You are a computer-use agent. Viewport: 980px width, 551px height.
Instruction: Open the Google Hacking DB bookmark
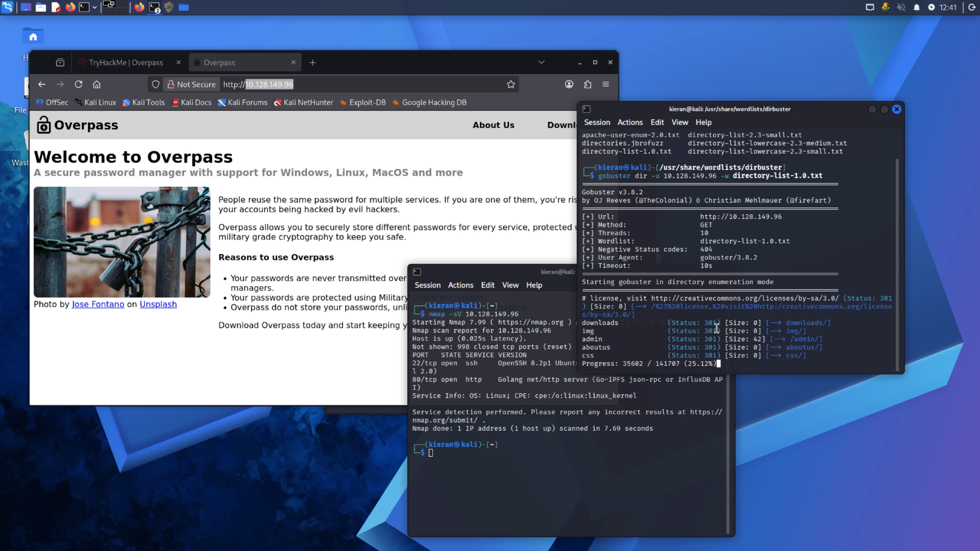[430, 102]
